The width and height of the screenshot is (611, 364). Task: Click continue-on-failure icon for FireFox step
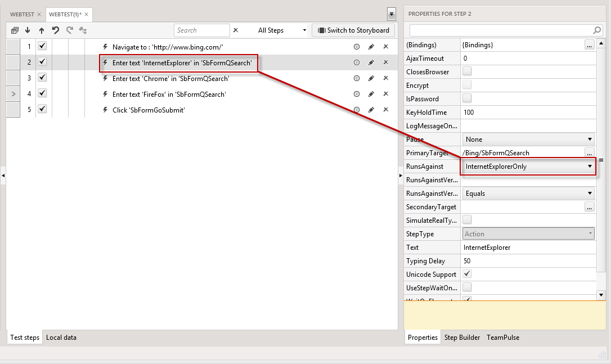pos(357,94)
